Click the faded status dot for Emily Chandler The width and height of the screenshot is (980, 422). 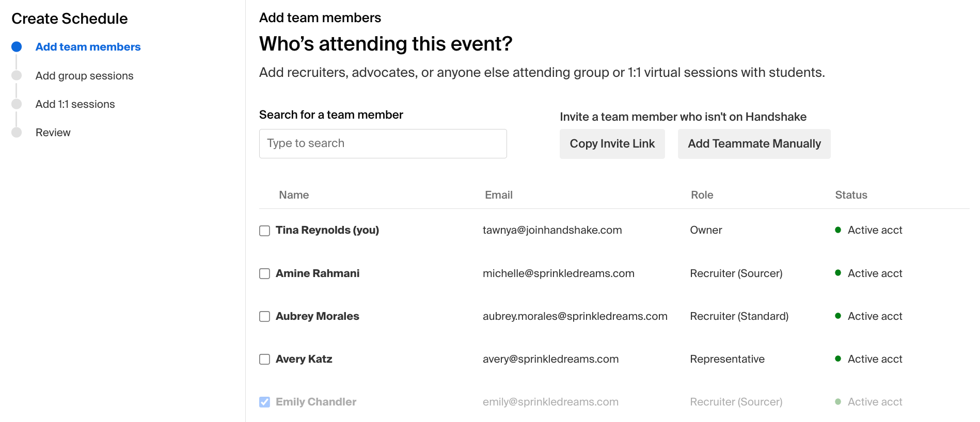839,402
